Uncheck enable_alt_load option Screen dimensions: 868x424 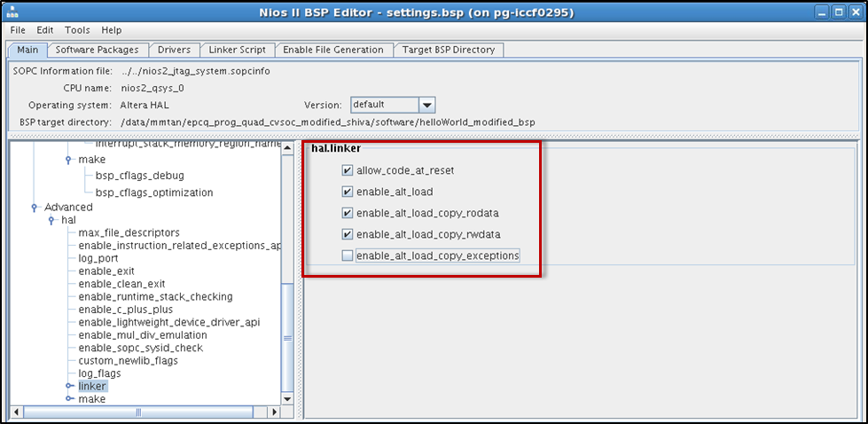pyautogui.click(x=347, y=192)
